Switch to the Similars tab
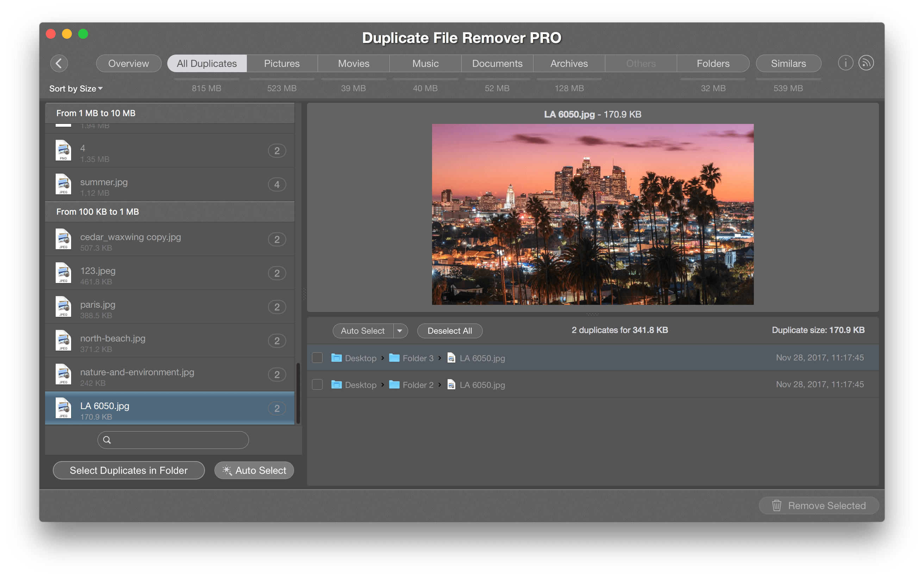The width and height of the screenshot is (924, 578). coord(788,63)
